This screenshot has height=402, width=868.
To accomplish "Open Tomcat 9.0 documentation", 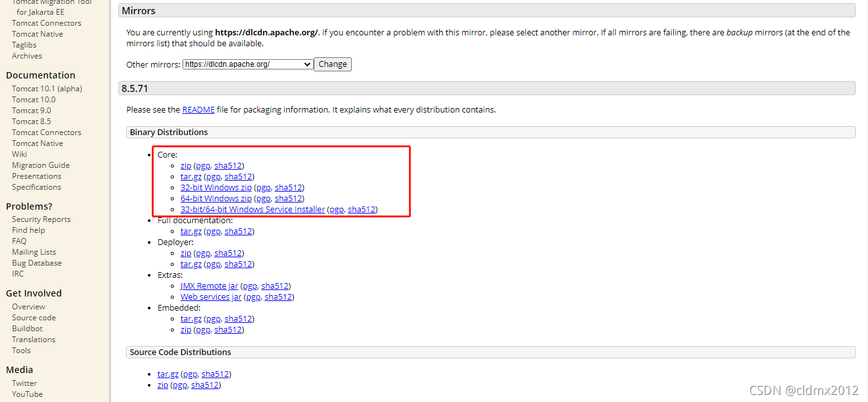I will (x=31, y=111).
